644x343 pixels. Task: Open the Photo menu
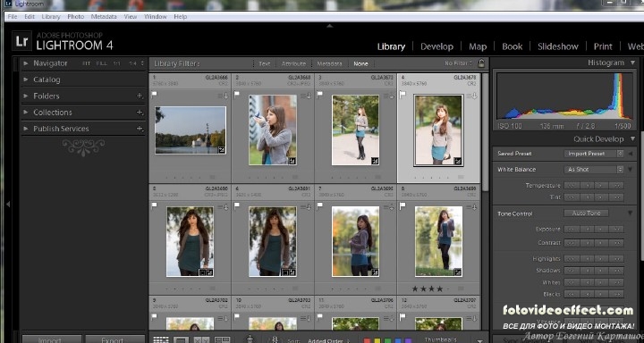[x=75, y=17]
